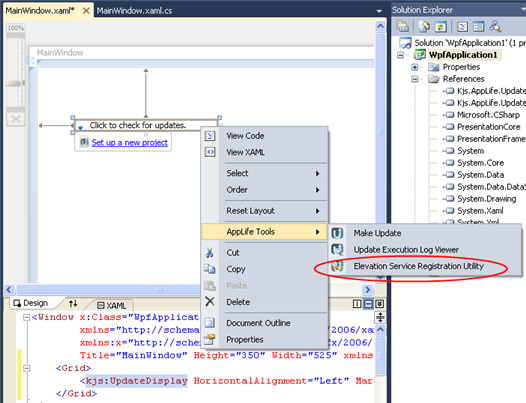Open the Order submenu arrow
The height and width of the screenshot is (403, 526).
pyautogui.click(x=317, y=190)
